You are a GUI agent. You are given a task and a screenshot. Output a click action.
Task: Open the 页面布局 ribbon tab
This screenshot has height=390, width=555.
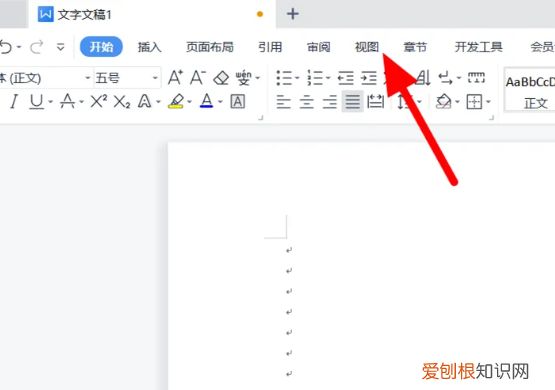tap(210, 47)
